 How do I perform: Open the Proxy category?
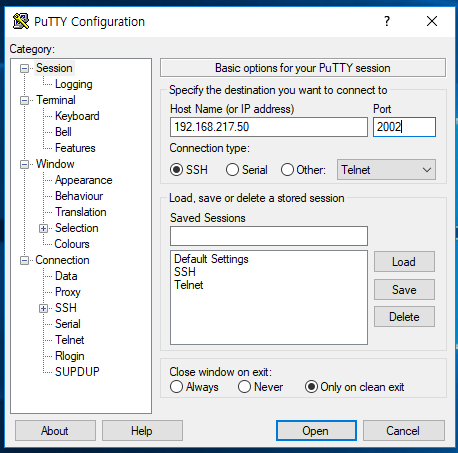[x=68, y=292]
